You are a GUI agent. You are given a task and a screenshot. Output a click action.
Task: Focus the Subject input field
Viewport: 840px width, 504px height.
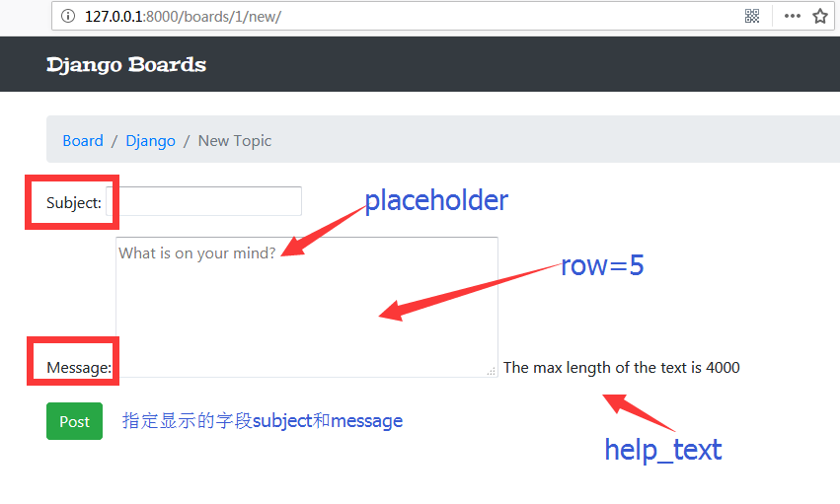click(204, 201)
